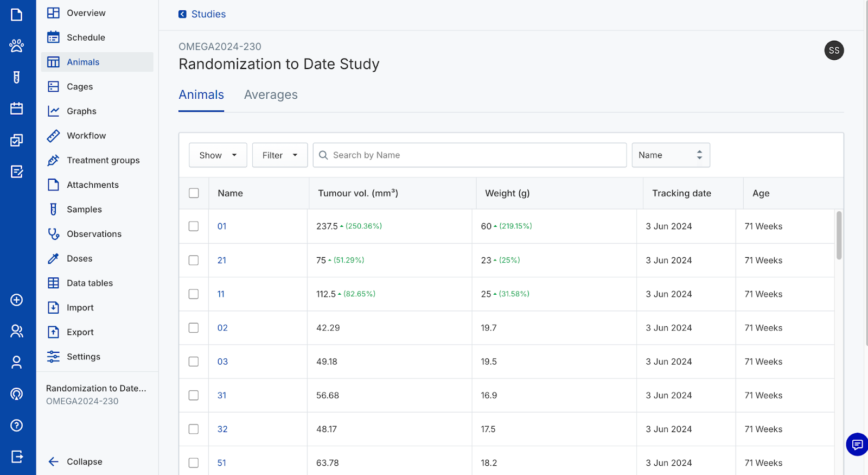Viewport: 868px width, 475px height.
Task: Open the calendar icon in left rail
Action: [x=17, y=109]
